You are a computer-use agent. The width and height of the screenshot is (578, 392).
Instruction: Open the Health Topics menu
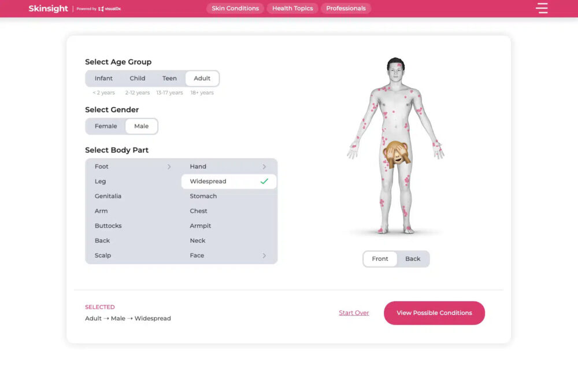click(x=292, y=9)
